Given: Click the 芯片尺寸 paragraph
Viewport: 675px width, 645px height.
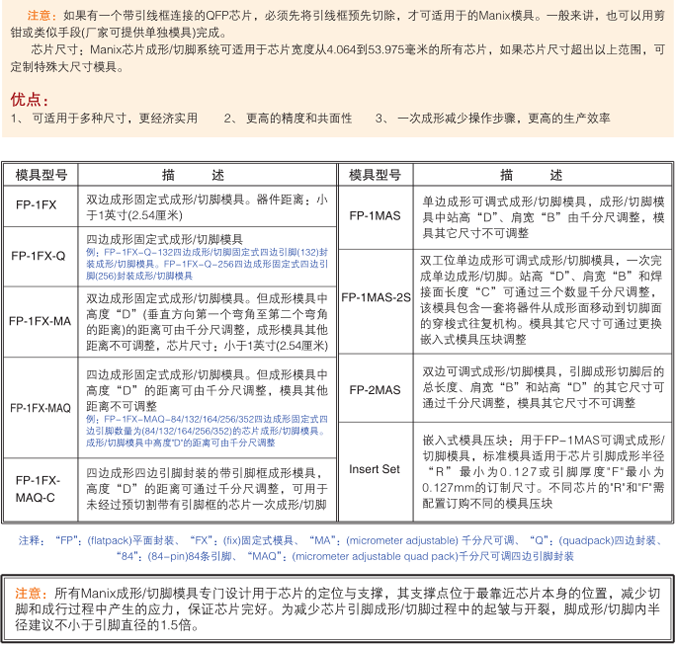Looking at the screenshot, I should [x=338, y=58].
